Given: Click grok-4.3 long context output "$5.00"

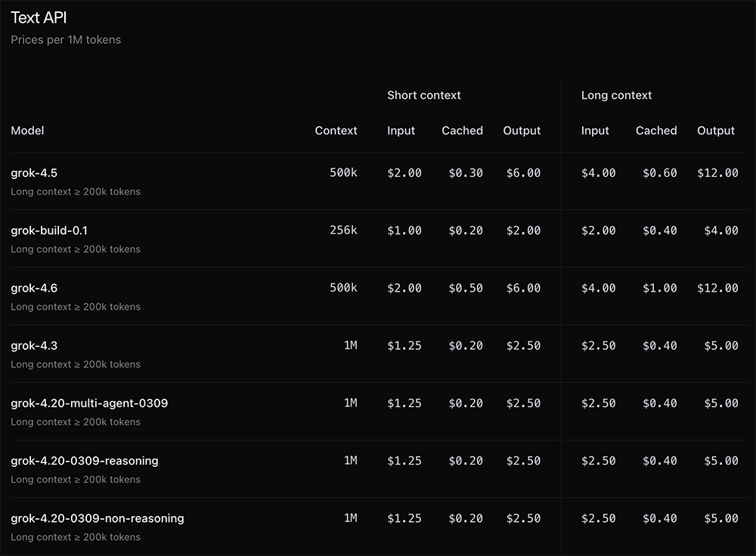Looking at the screenshot, I should pyautogui.click(x=720, y=346).
